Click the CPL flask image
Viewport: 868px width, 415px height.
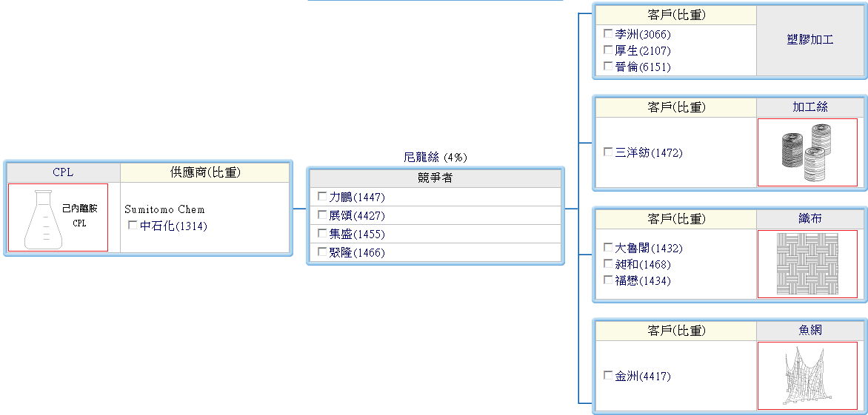pyautogui.click(x=58, y=217)
